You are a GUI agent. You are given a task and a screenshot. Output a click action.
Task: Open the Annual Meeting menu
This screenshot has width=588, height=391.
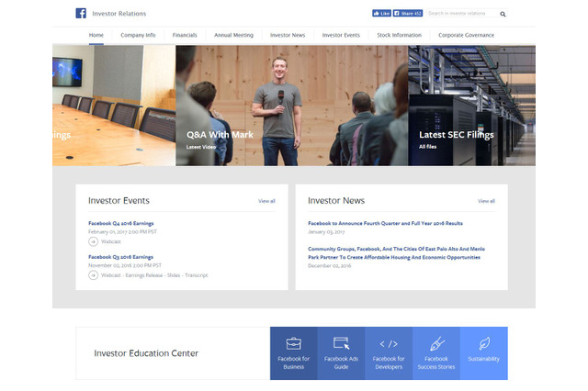(233, 35)
